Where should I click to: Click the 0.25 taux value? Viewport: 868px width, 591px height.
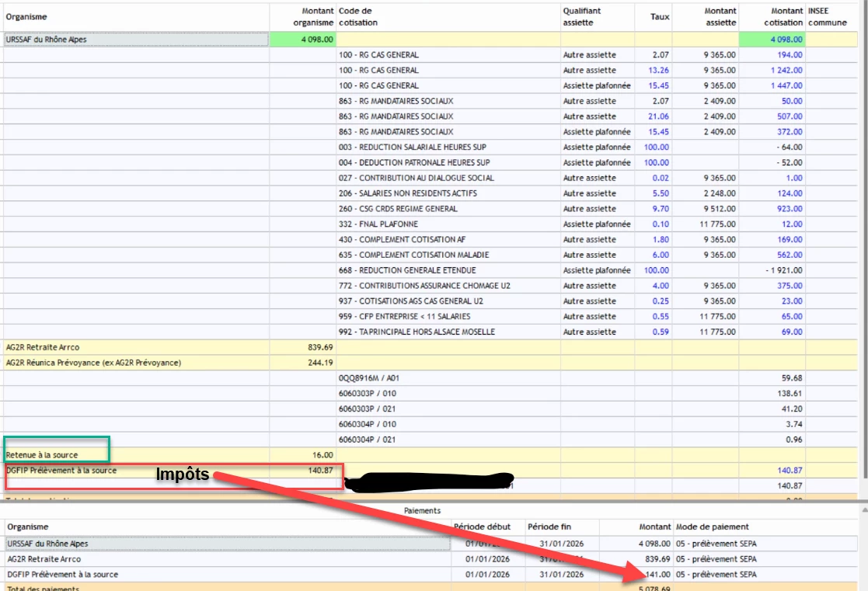click(661, 301)
